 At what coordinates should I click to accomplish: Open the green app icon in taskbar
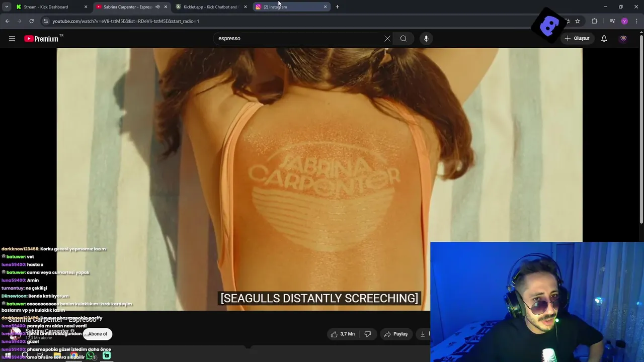coord(107,355)
